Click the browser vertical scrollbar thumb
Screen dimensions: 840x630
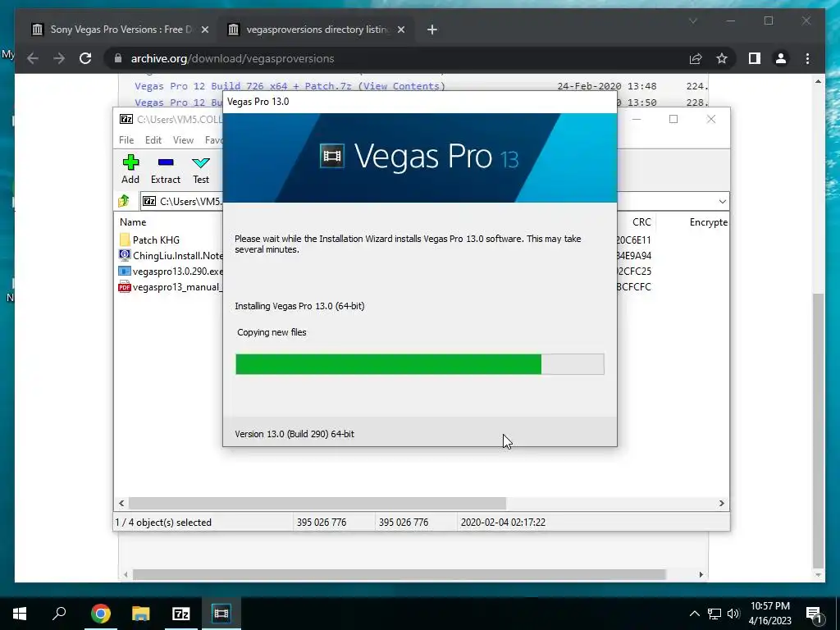(x=818, y=431)
